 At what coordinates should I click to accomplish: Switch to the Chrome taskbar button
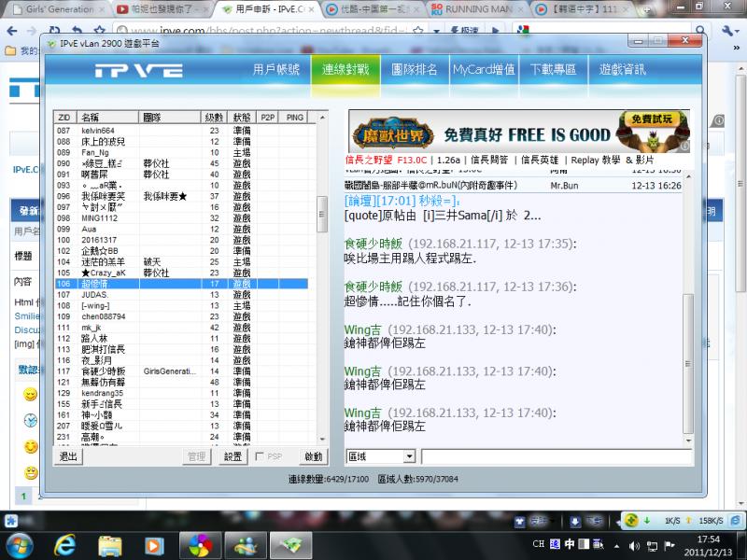tap(200, 546)
